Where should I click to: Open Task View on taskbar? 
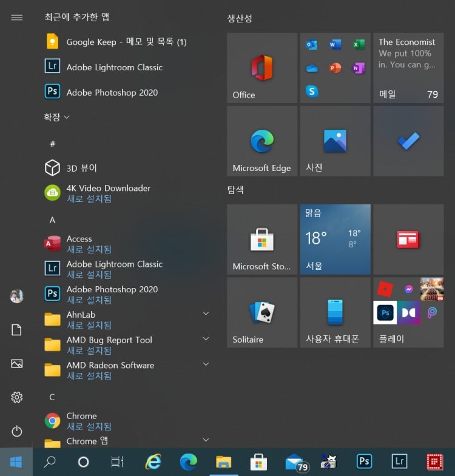coord(117,462)
